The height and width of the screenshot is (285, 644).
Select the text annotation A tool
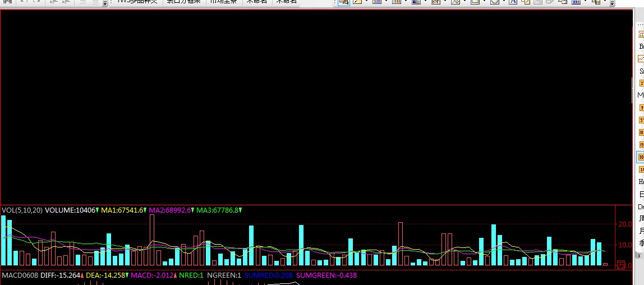(513, 2)
